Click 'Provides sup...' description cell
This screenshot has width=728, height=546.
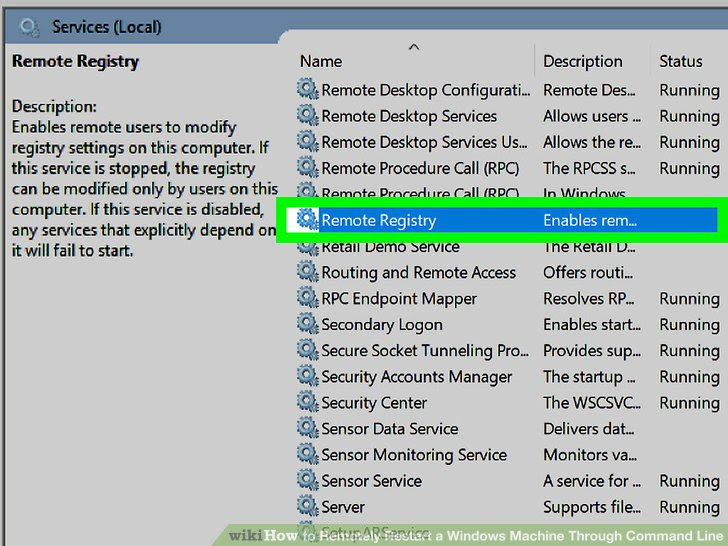(x=592, y=351)
